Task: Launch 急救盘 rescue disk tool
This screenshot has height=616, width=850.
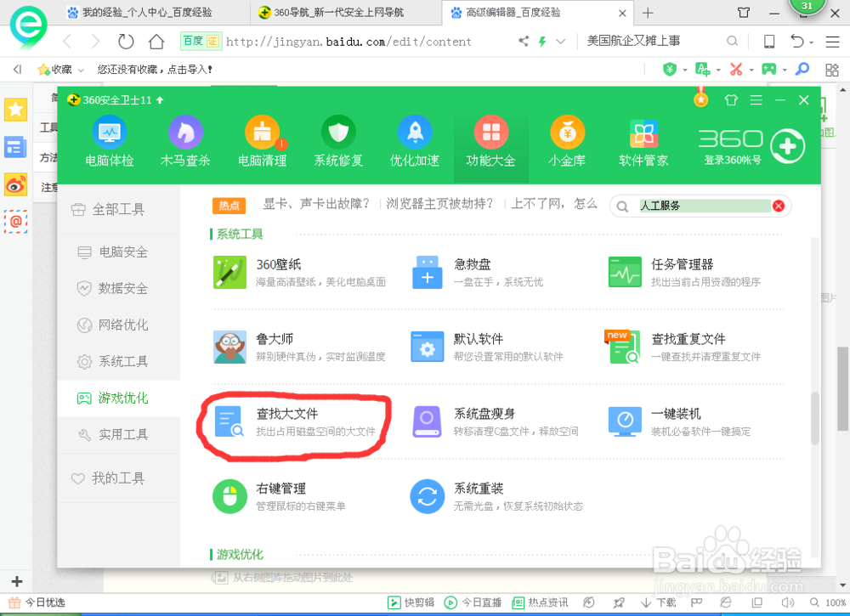Action: pyautogui.click(x=477, y=272)
